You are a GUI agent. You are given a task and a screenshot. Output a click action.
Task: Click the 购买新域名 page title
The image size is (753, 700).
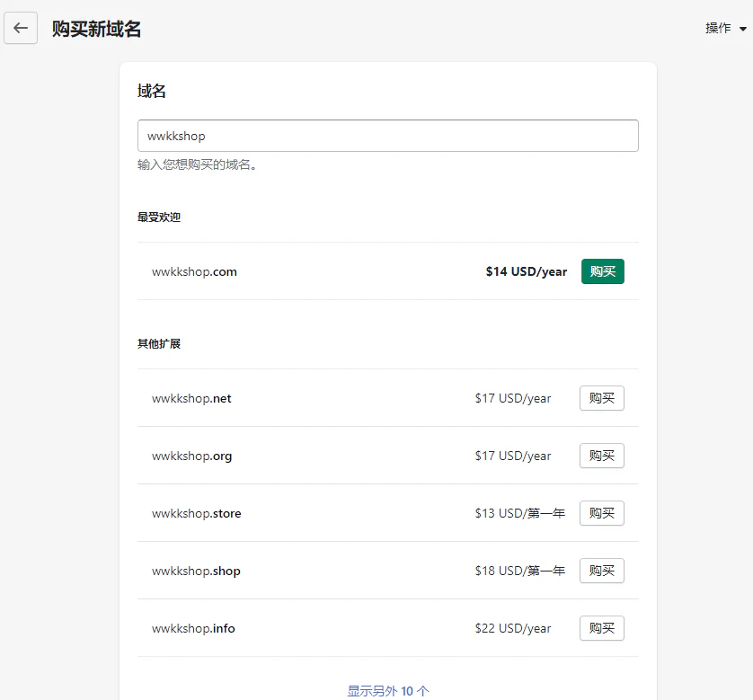96,29
